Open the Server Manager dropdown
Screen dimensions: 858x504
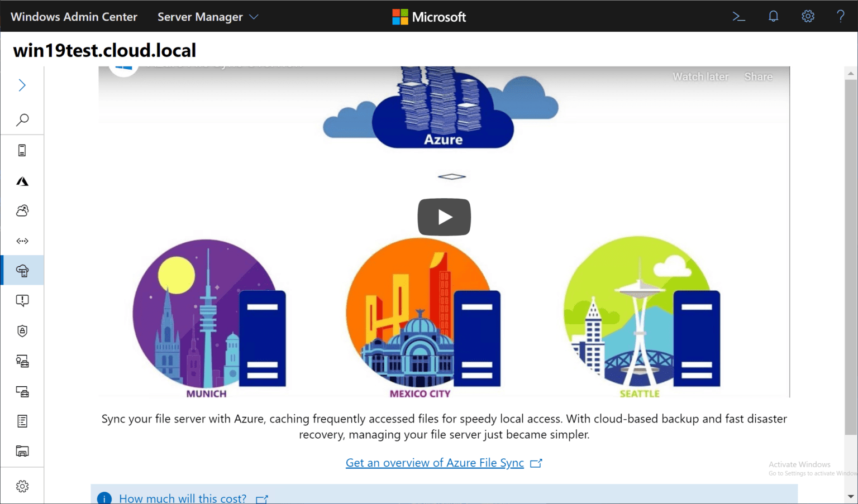pyautogui.click(x=207, y=16)
